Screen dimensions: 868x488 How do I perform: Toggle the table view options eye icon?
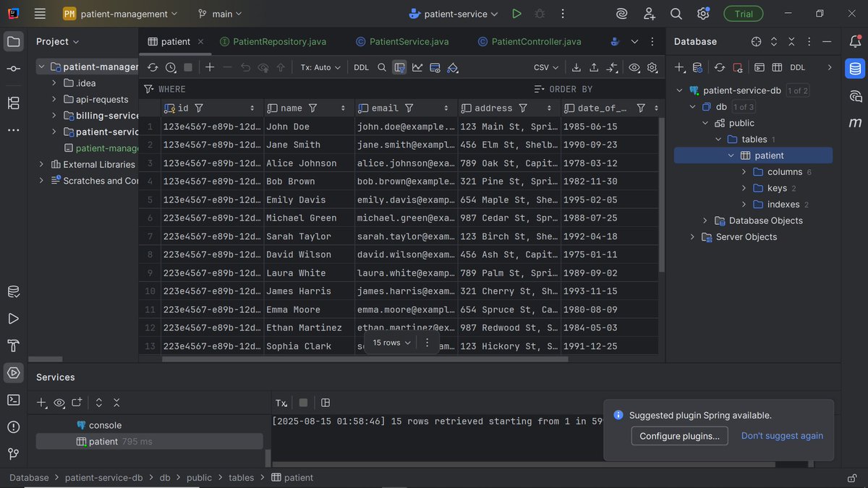(x=634, y=67)
